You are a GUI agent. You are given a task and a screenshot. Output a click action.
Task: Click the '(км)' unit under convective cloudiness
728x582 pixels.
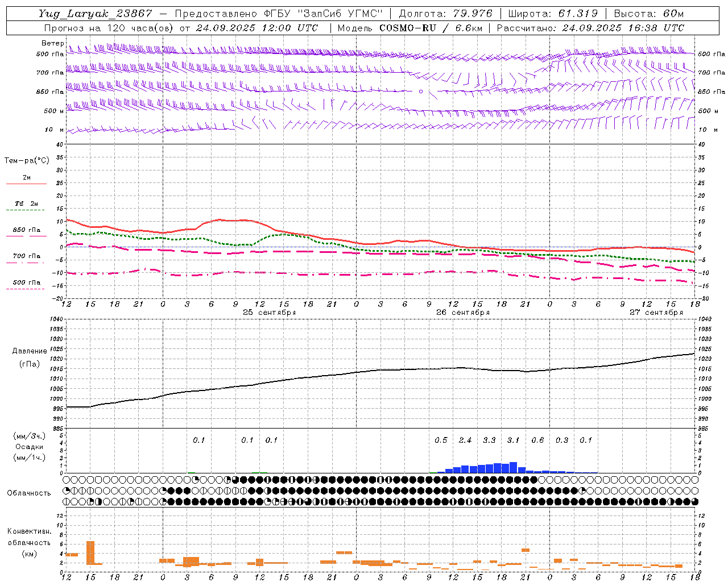coord(29,553)
